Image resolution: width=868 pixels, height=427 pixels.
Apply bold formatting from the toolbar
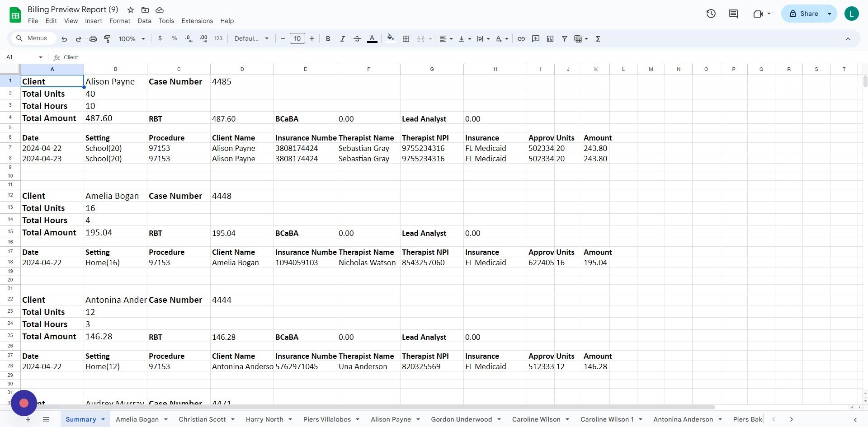click(x=328, y=38)
